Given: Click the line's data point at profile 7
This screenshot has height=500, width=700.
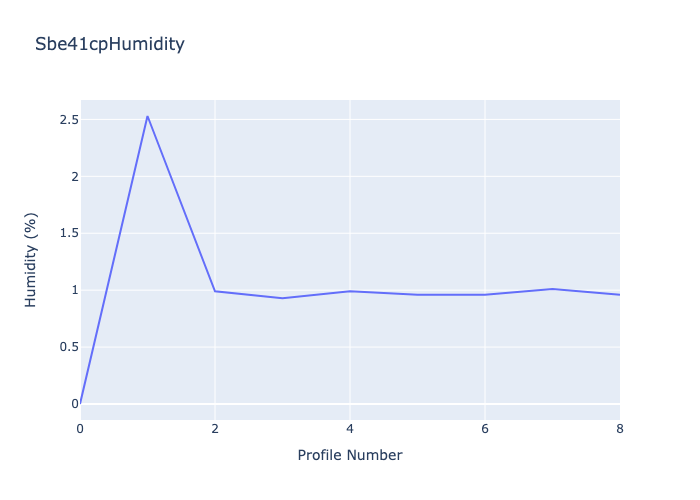Looking at the screenshot, I should [552, 289].
